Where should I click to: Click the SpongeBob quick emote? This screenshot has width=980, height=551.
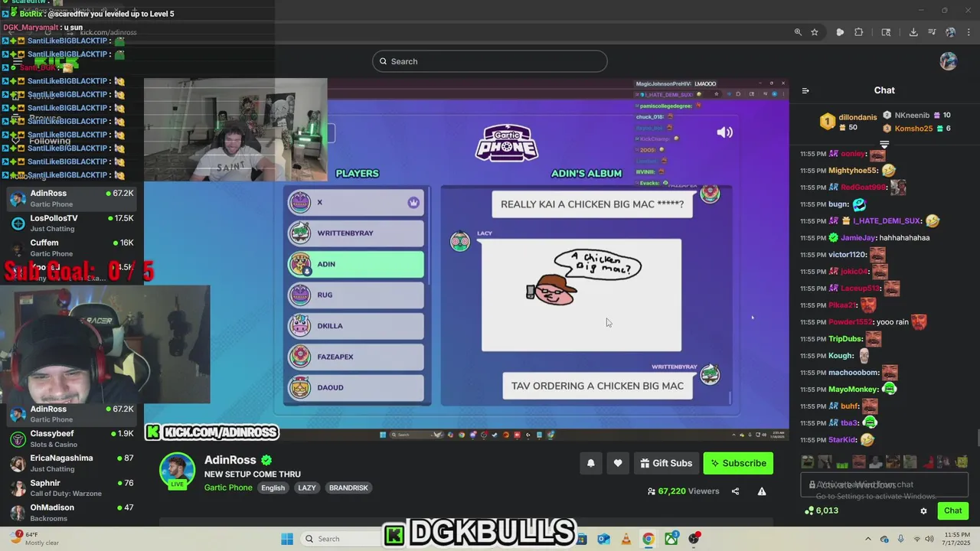coord(961,461)
